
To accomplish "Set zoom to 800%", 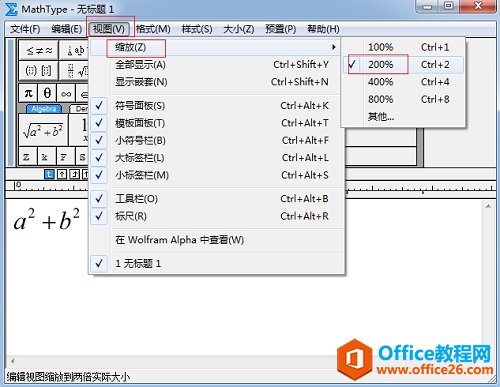I will click(403, 99).
